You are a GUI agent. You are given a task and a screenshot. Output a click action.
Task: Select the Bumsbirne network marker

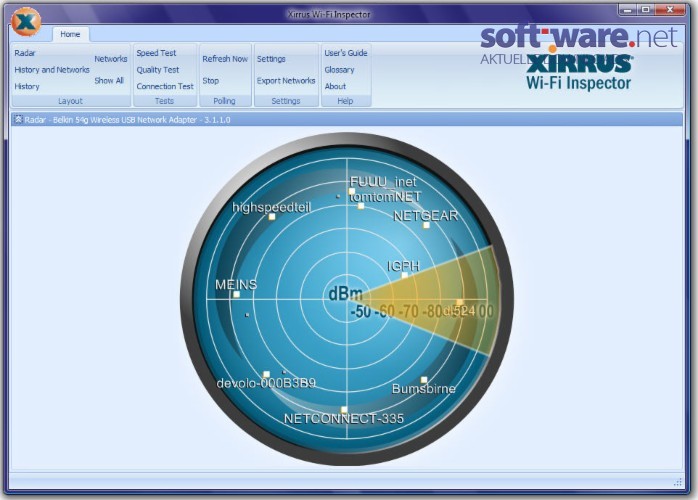[424, 380]
